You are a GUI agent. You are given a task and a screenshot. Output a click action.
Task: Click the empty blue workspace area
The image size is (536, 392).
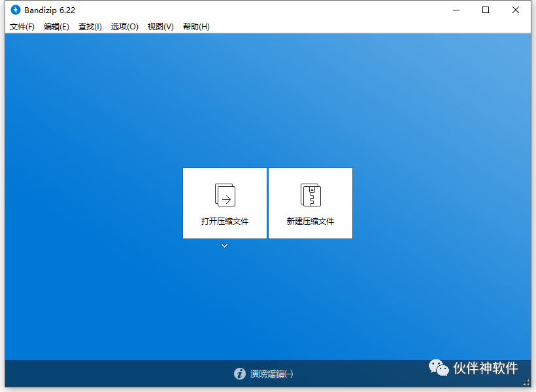click(98, 105)
